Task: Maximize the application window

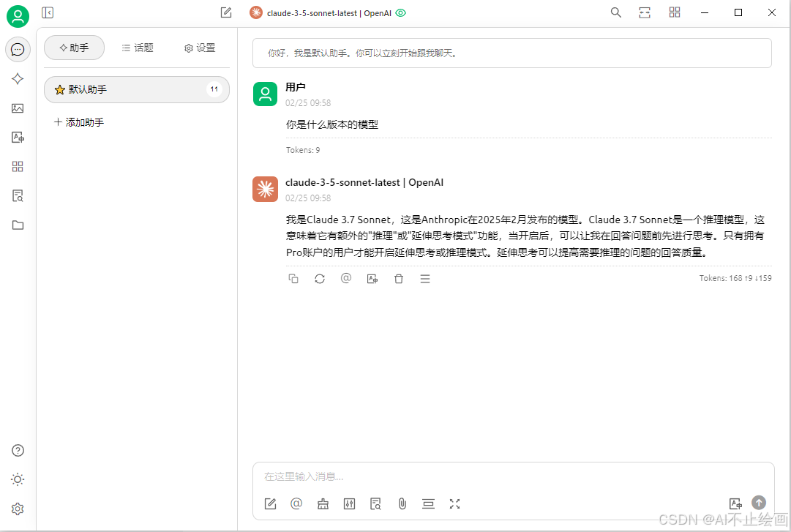Action: [x=738, y=12]
